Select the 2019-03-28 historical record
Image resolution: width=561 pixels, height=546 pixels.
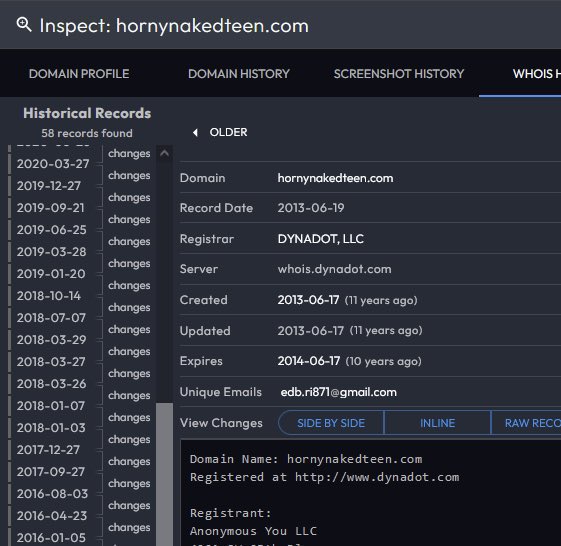click(52, 252)
